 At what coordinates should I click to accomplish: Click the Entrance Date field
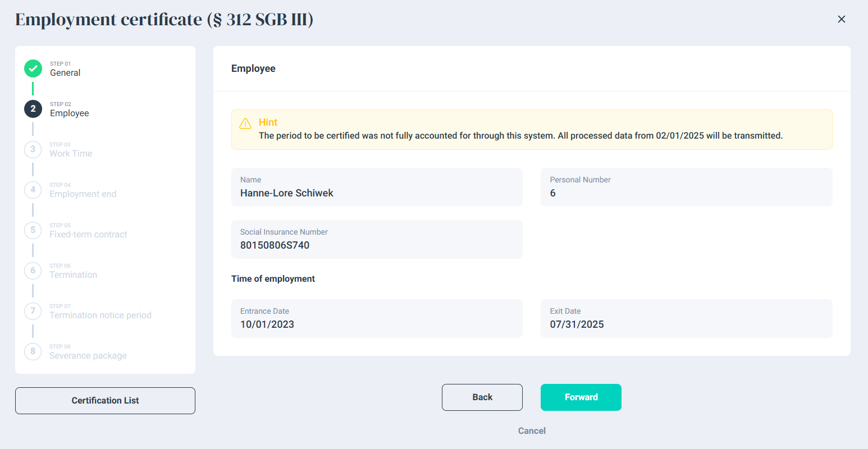tap(377, 319)
